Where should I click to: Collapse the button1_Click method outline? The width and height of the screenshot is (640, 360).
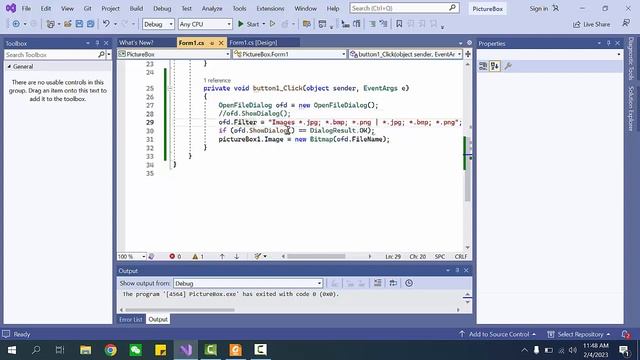click(x=170, y=88)
